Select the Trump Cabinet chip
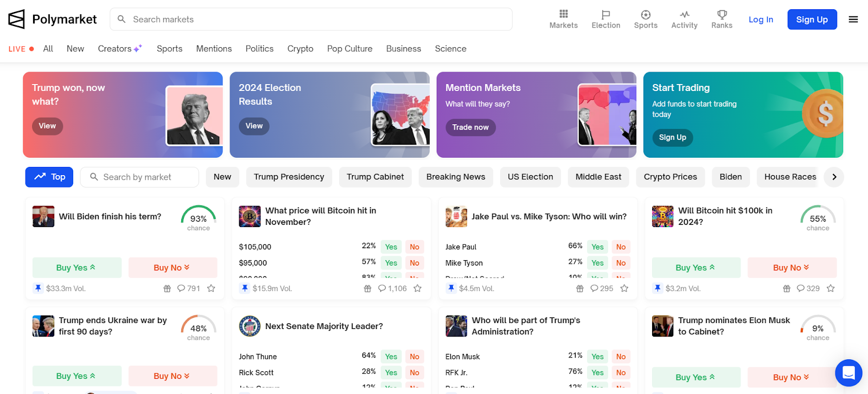This screenshot has width=868, height=394. point(375,177)
